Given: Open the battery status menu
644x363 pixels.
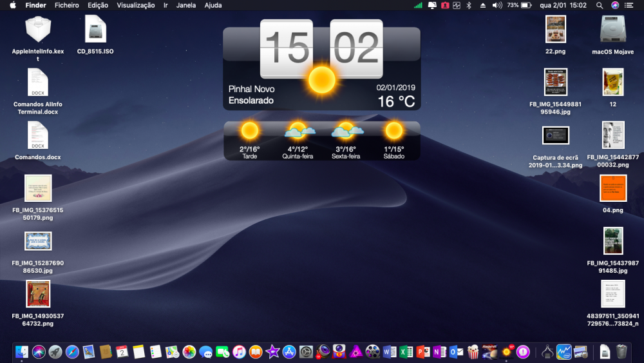Looking at the screenshot, I should 526,5.
